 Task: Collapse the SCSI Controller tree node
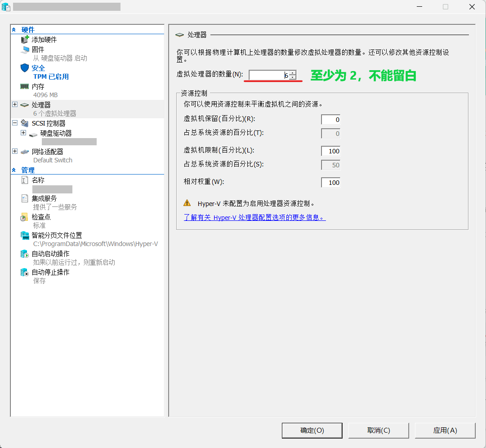[14, 123]
